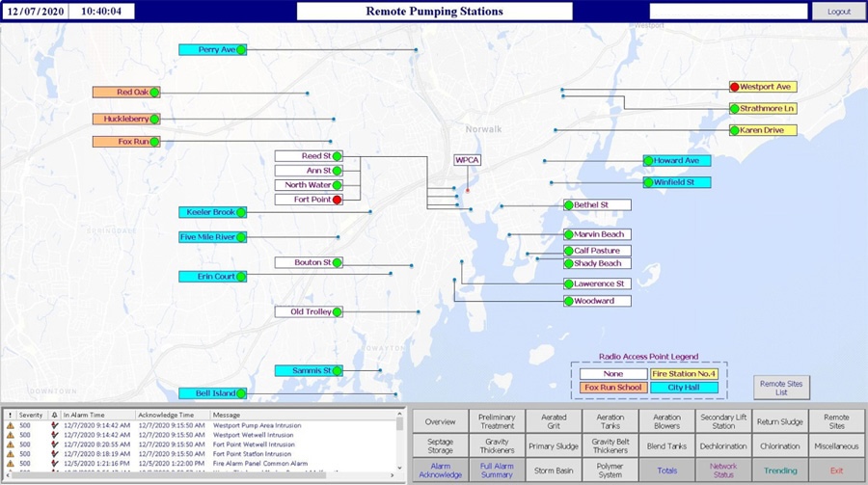Click the Sammis St status indicator
This screenshot has height=485, width=868.
(x=337, y=370)
